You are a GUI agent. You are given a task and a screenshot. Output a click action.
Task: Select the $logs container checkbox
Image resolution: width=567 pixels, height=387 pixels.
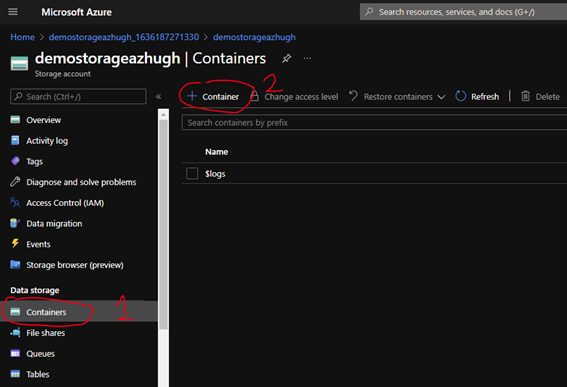pos(192,173)
